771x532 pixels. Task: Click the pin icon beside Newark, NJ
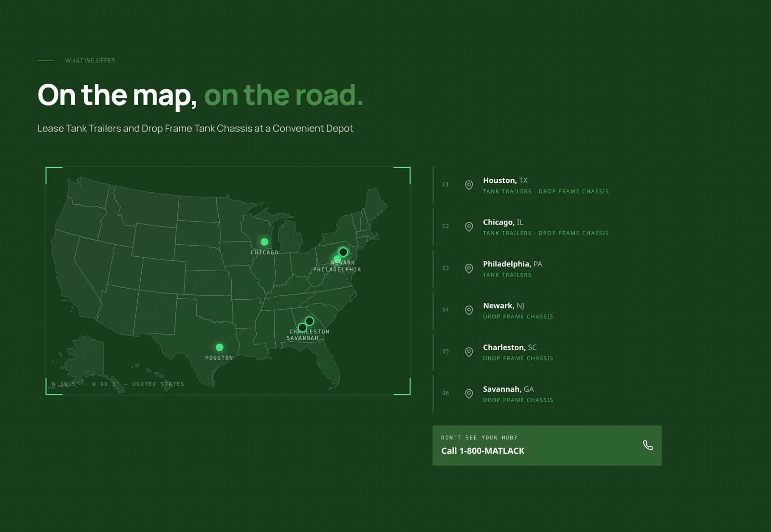[x=469, y=310]
